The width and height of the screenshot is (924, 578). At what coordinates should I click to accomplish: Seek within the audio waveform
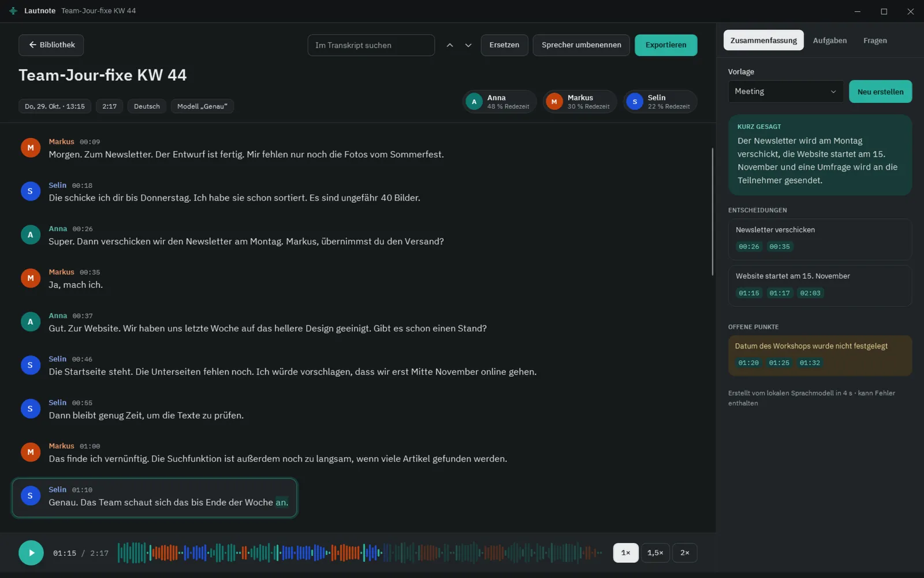pos(360,553)
